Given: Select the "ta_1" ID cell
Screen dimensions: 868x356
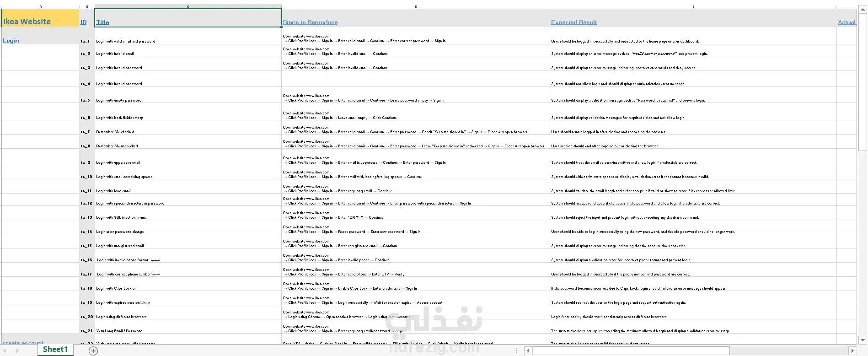Looking at the screenshot, I should point(87,36).
